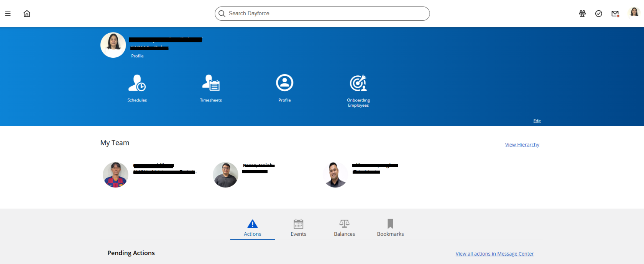Screen dimensions: 644x264
Task: Select the team member in the dark suit
Action: pyautogui.click(x=335, y=175)
